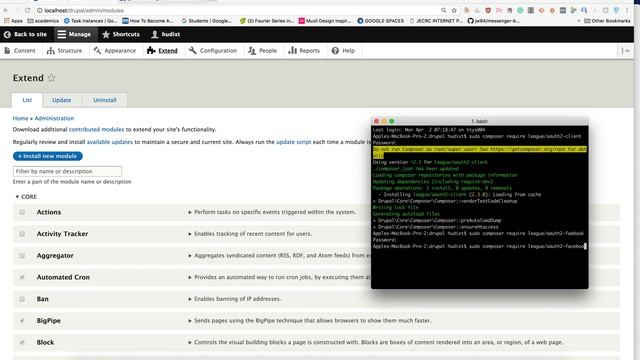
Task: Open the Content admin section
Action: [20, 51]
